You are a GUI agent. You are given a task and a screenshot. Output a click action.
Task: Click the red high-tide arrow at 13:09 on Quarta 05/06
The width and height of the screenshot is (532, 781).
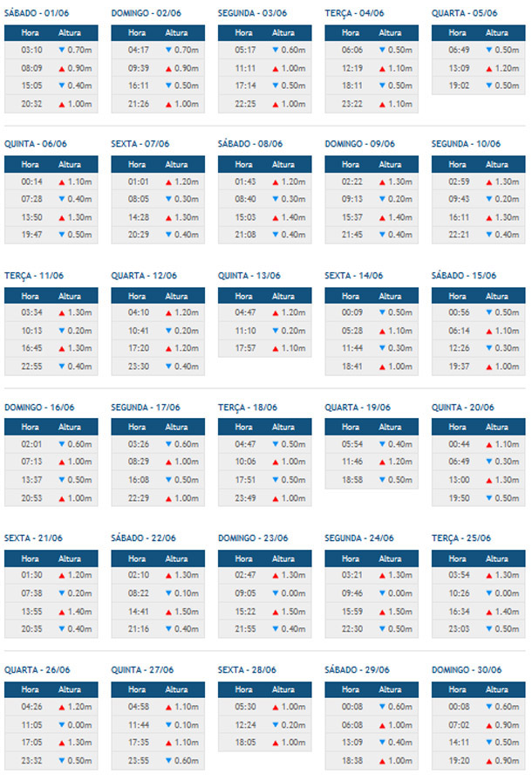point(489,68)
